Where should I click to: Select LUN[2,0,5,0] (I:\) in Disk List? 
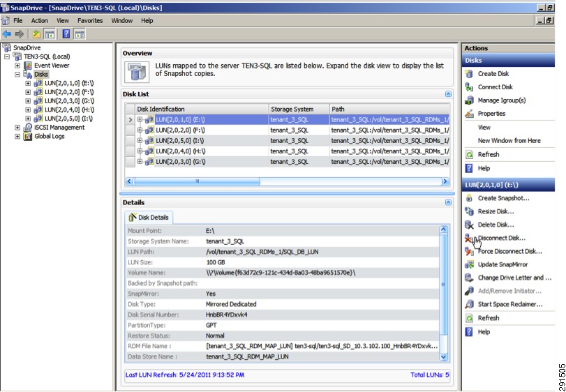tap(288, 141)
